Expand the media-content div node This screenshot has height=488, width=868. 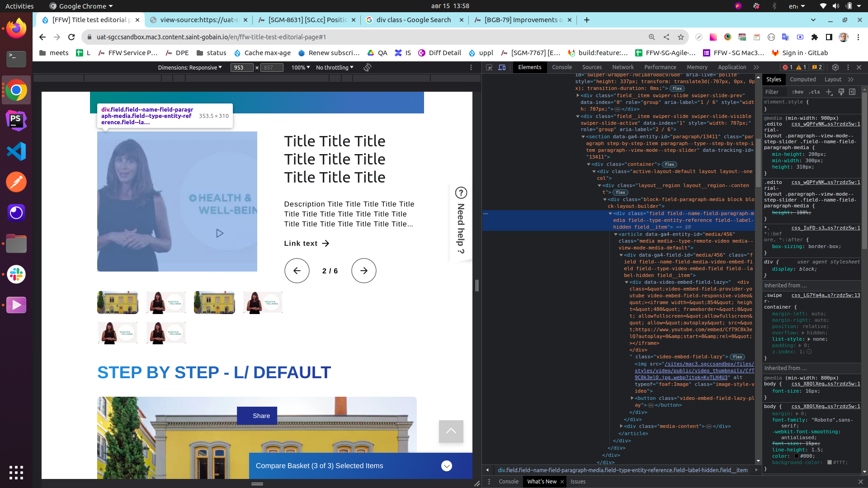pyautogui.click(x=621, y=426)
